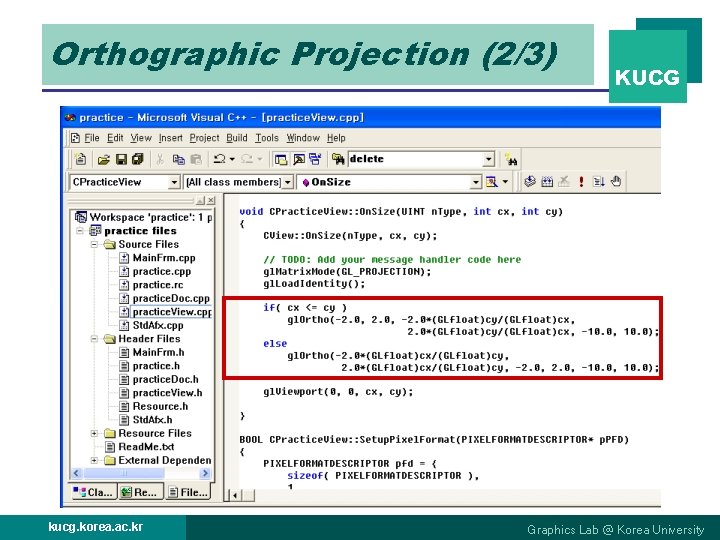Click editor horizontal scrollbar left arrow
720x540 pixels.
tap(235, 495)
